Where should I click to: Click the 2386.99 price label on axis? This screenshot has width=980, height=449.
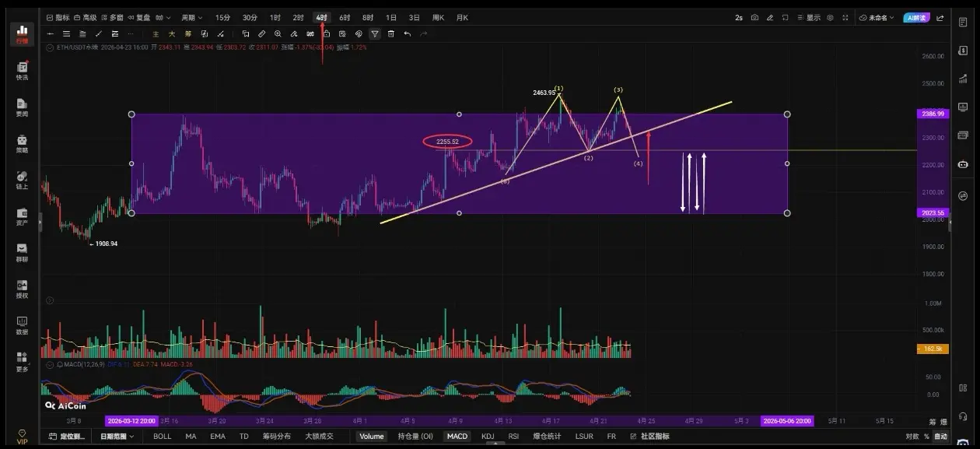point(934,114)
